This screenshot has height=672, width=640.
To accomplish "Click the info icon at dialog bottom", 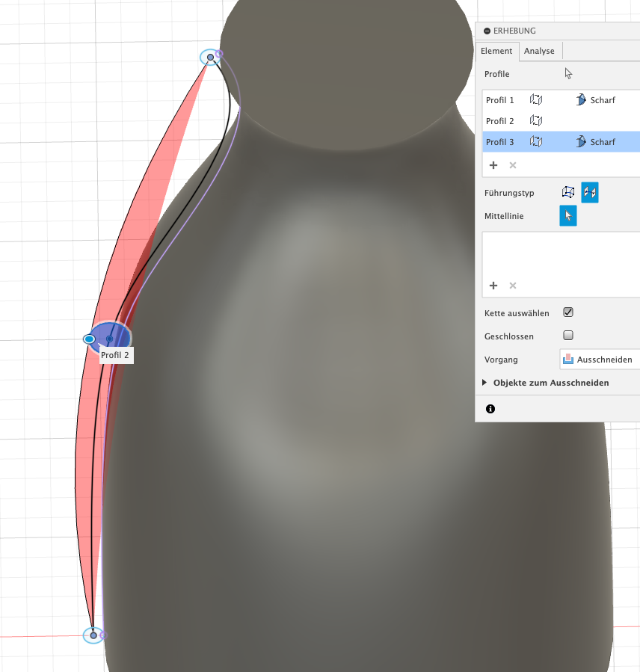I will click(x=490, y=409).
